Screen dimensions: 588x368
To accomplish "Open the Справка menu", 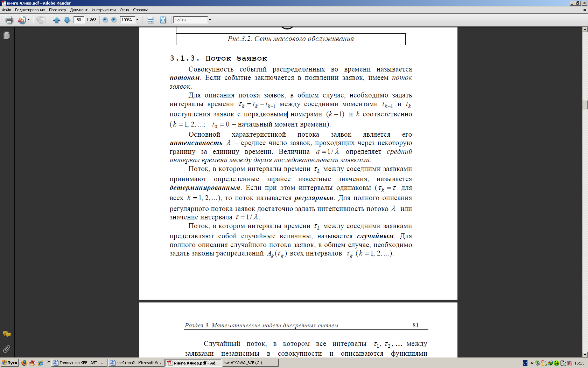I will (x=141, y=10).
